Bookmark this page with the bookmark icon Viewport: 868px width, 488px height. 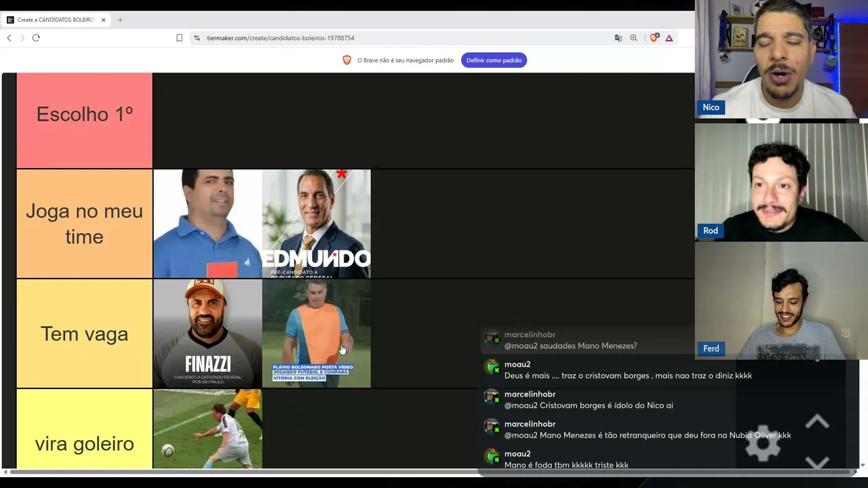(179, 38)
